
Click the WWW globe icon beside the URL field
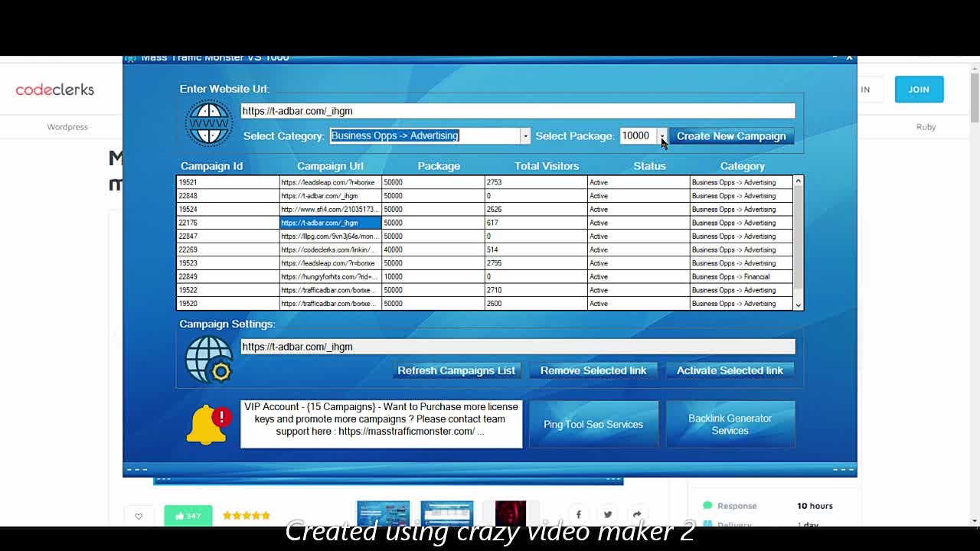tap(208, 122)
